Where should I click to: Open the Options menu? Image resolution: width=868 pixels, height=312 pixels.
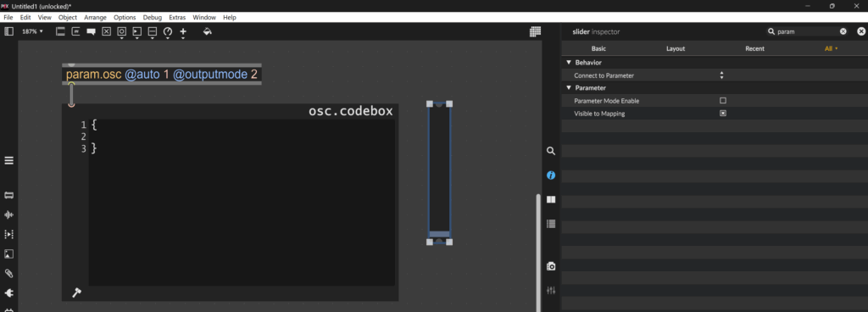click(125, 17)
